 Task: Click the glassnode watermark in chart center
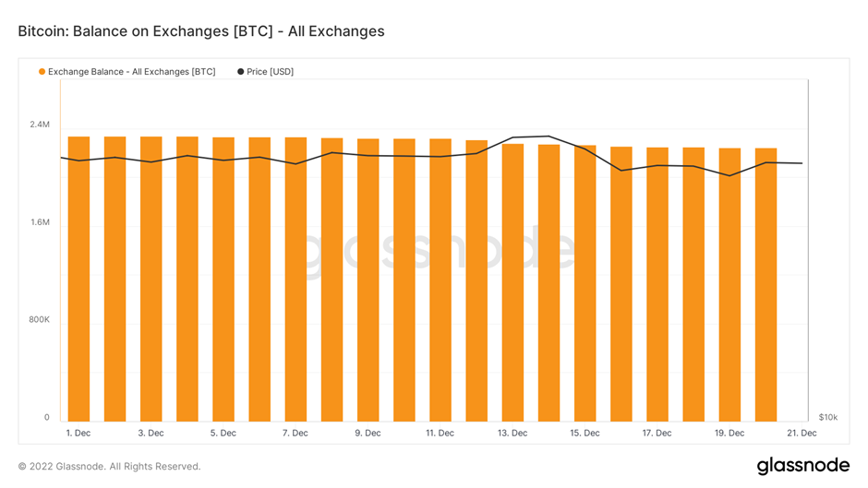coord(438,250)
